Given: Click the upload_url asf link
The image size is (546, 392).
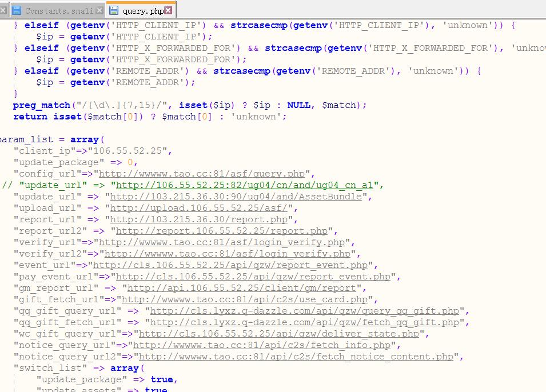Looking at the screenshot, I should 201,208.
